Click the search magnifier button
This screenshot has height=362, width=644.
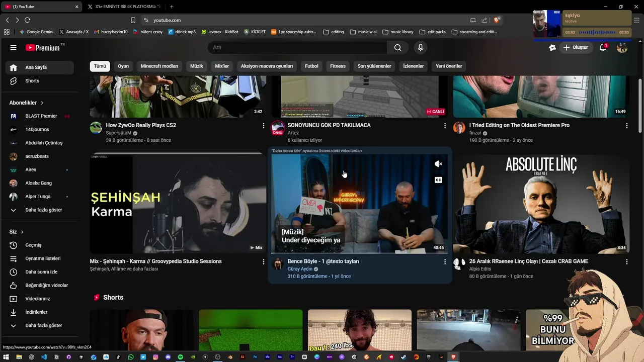398,48
